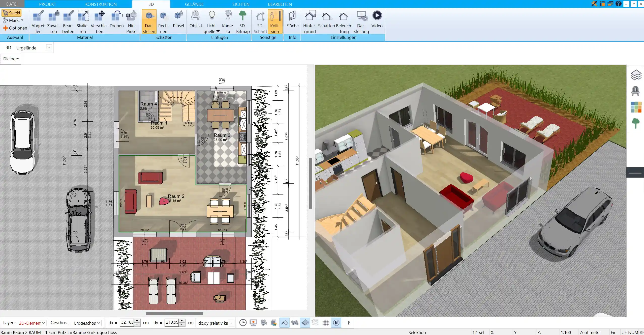Open the plants tree catalog icon
This screenshot has width=644, height=335.
click(636, 123)
